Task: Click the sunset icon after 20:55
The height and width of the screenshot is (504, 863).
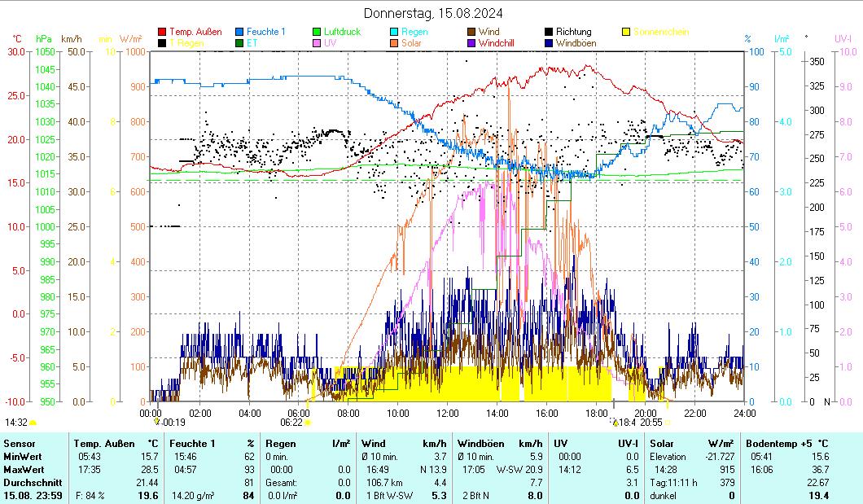Action: pos(667,423)
